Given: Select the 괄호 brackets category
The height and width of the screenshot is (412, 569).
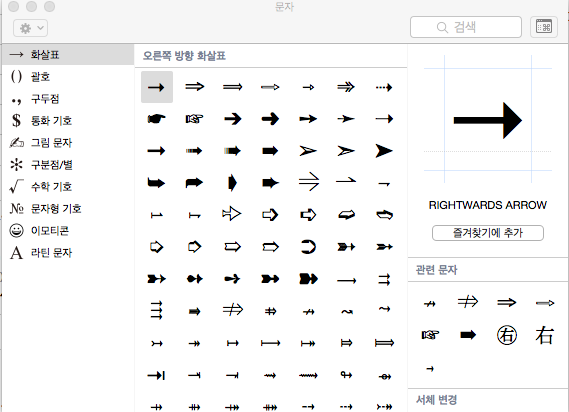Looking at the screenshot, I should [68, 77].
